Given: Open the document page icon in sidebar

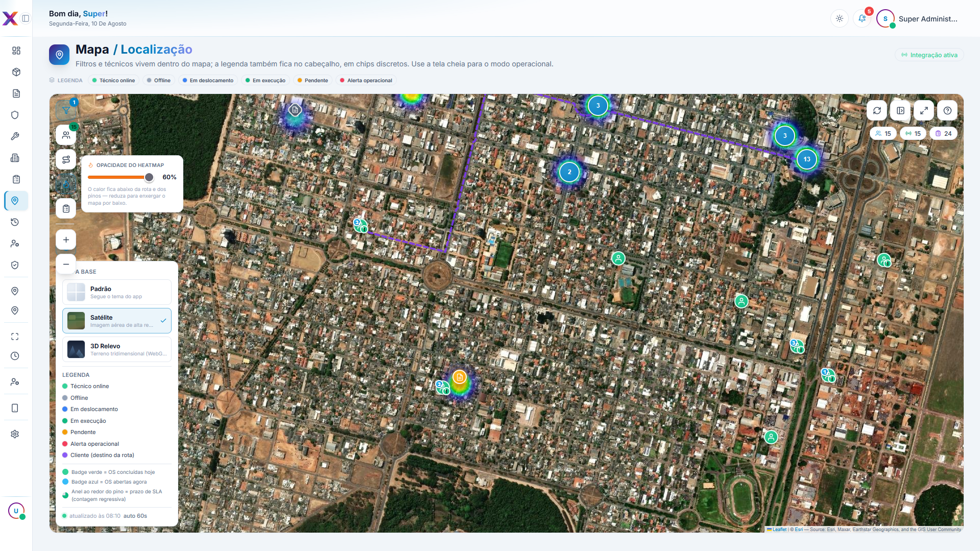Looking at the screenshot, I should (x=16, y=93).
